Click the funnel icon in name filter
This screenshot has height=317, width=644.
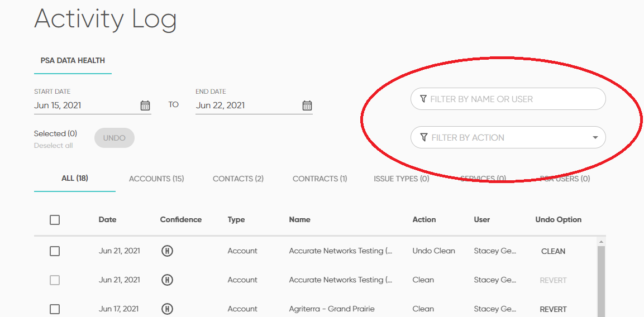click(x=423, y=99)
